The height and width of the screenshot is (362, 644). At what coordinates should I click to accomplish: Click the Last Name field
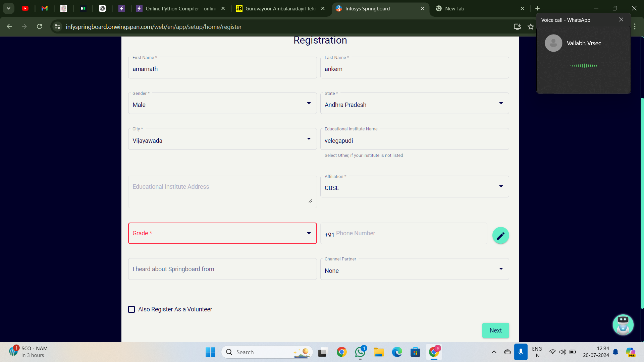coord(415,68)
